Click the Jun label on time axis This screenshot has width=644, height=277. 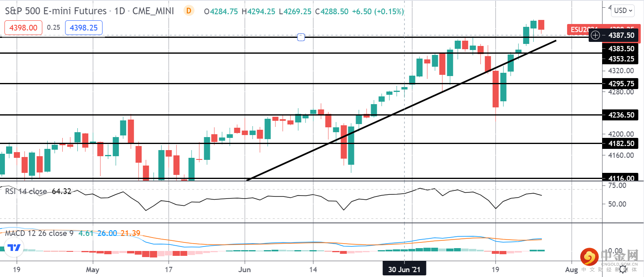[x=245, y=269]
